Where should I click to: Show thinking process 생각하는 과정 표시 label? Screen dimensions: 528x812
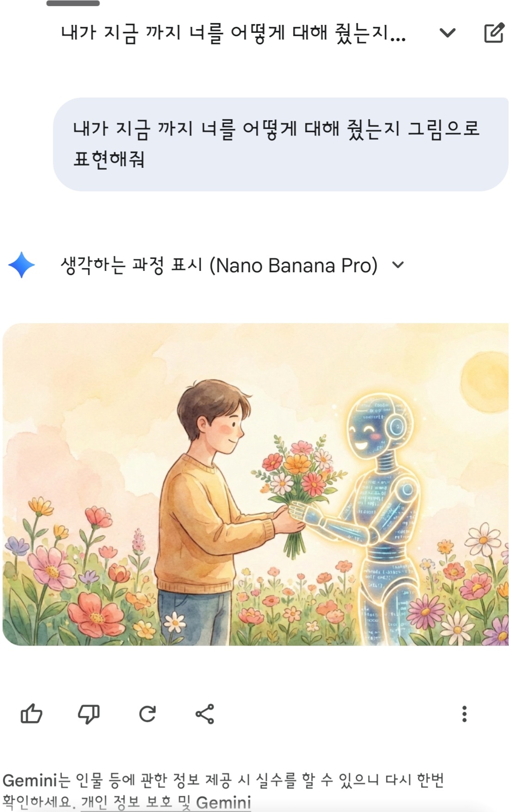coord(132,266)
